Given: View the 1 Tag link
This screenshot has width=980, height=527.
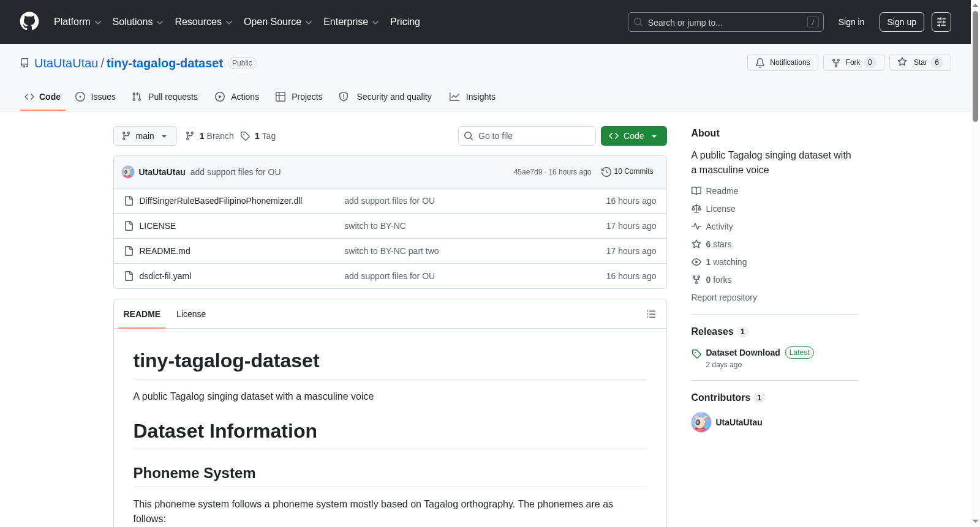Looking at the screenshot, I should coord(258,136).
